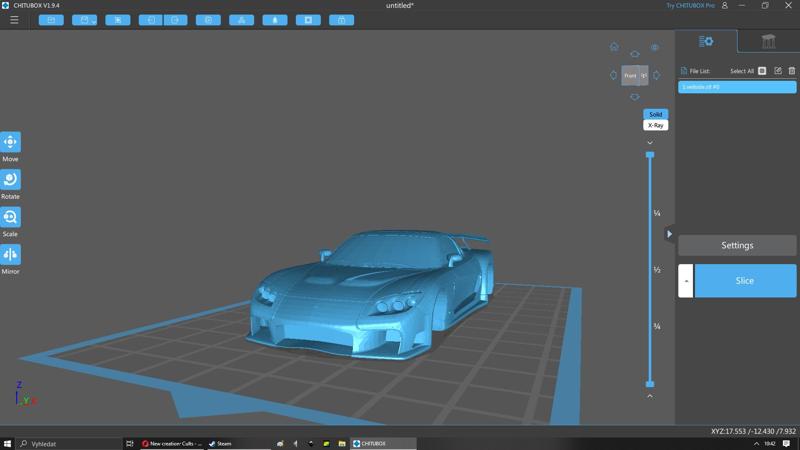Open the Windows Start menu

coord(7,443)
